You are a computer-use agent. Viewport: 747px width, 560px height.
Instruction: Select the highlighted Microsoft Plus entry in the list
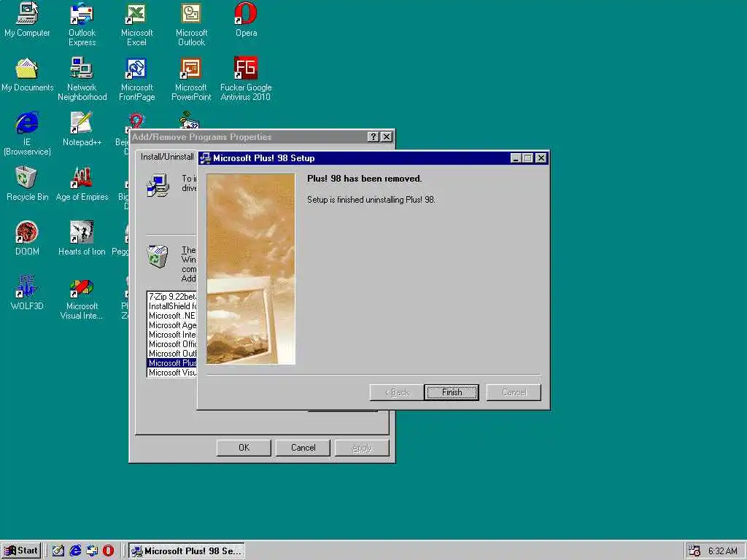[x=172, y=363]
